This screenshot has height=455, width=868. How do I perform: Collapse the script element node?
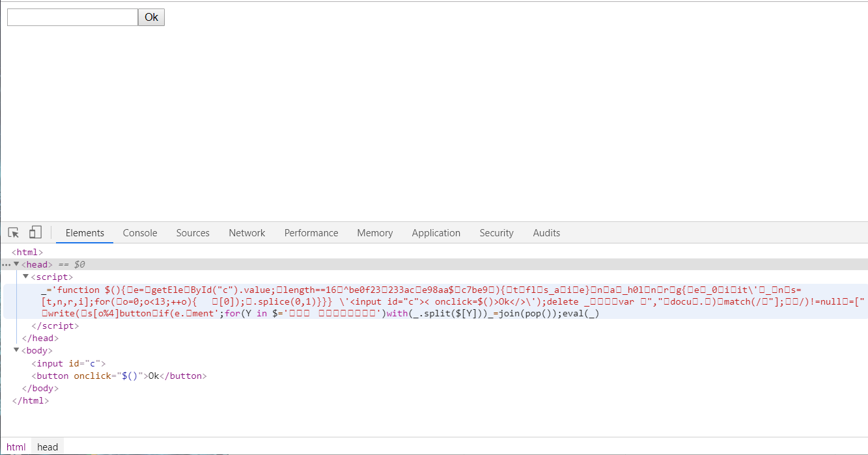(25, 277)
